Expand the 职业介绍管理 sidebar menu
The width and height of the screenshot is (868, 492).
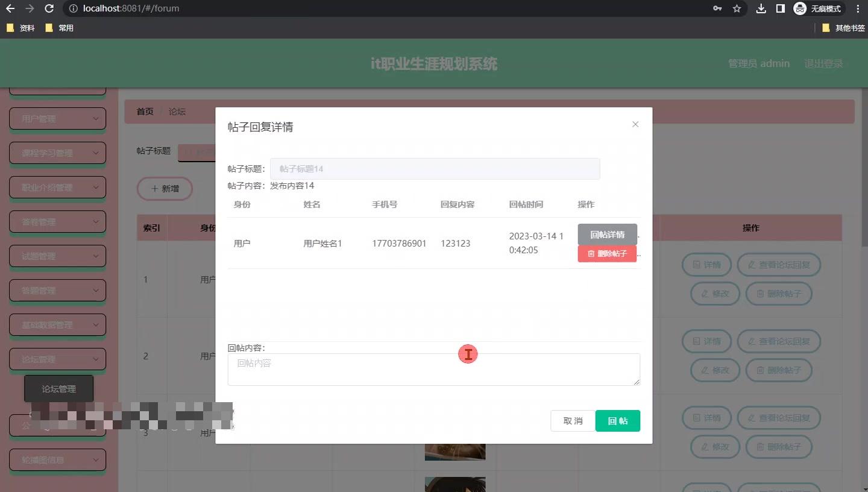point(58,188)
